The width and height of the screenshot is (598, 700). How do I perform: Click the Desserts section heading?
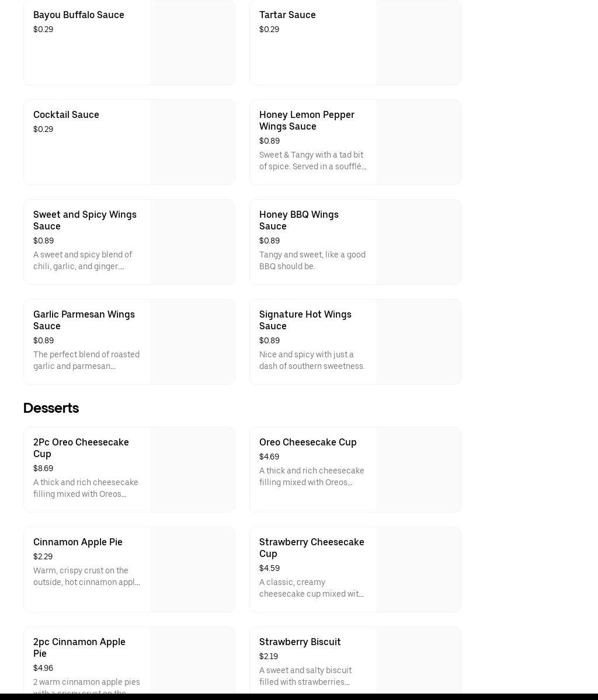pos(51,408)
